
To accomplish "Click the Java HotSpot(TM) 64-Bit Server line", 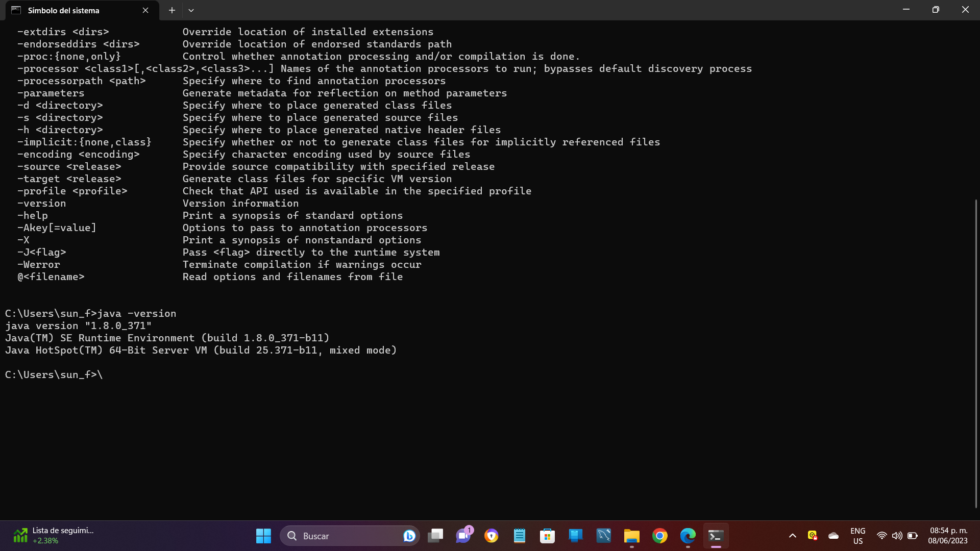I will pos(201,350).
